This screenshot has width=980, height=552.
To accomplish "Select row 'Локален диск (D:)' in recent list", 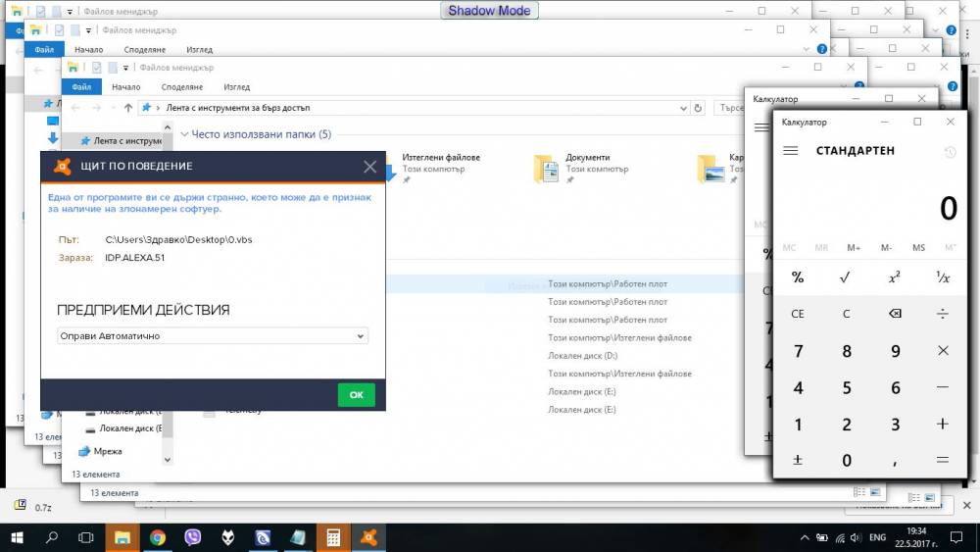I will tap(582, 356).
